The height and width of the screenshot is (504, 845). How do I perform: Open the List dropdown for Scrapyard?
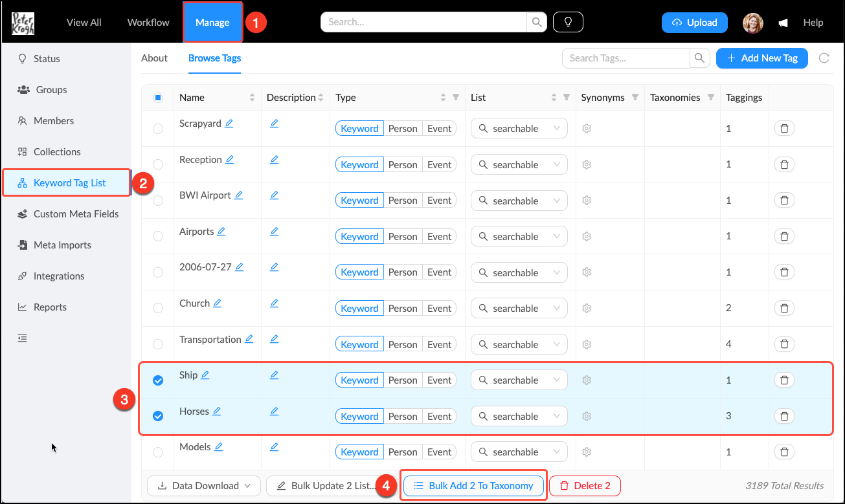pyautogui.click(x=519, y=128)
